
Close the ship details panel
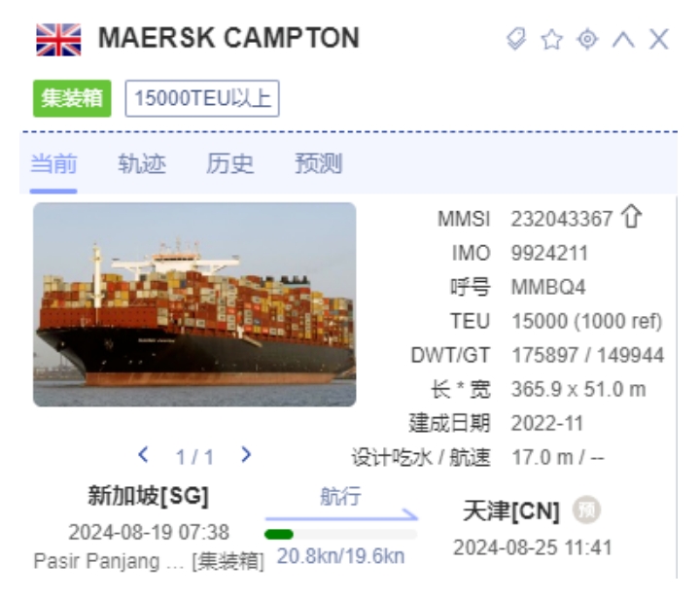(659, 39)
